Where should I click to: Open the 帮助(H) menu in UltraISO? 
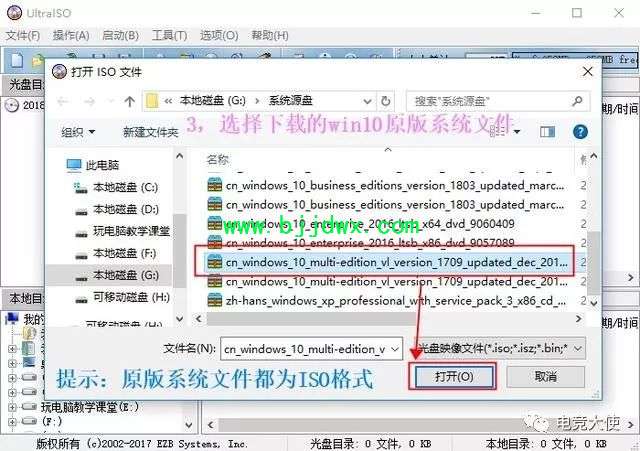point(270,36)
